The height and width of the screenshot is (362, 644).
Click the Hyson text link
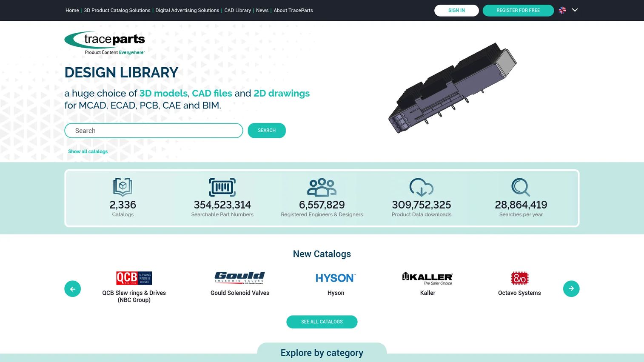coord(336,293)
